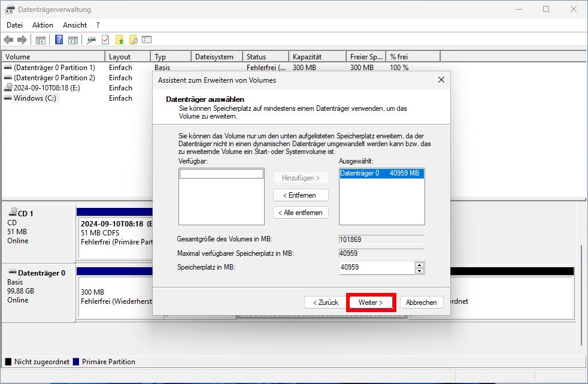The width and height of the screenshot is (588, 384).
Task: Click the Back navigation arrow
Action: (x=9, y=40)
